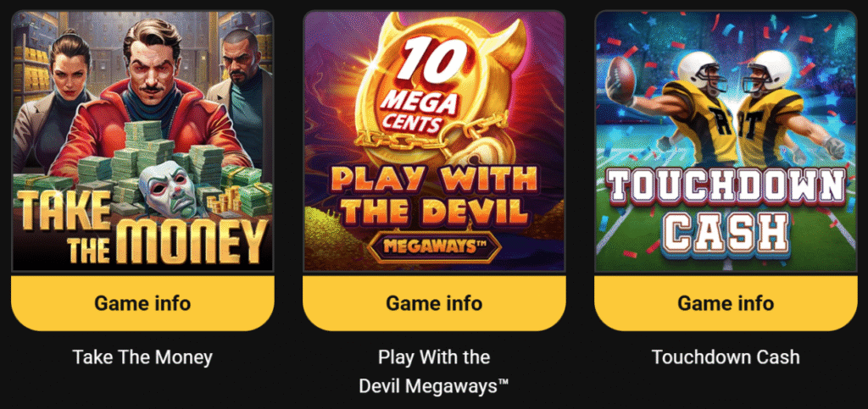The height and width of the screenshot is (409, 868).
Task: Select the Take The Money title text
Action: [142, 357]
